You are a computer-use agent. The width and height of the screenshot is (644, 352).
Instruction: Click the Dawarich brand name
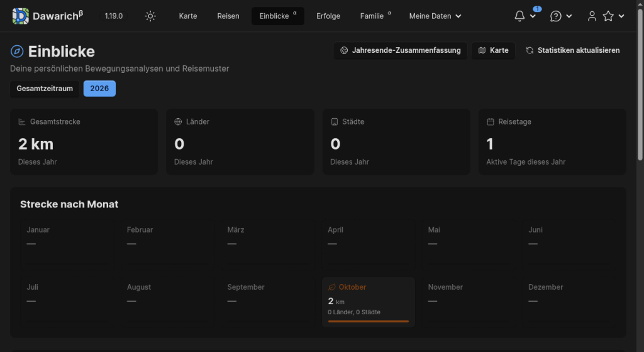pyautogui.click(x=58, y=16)
